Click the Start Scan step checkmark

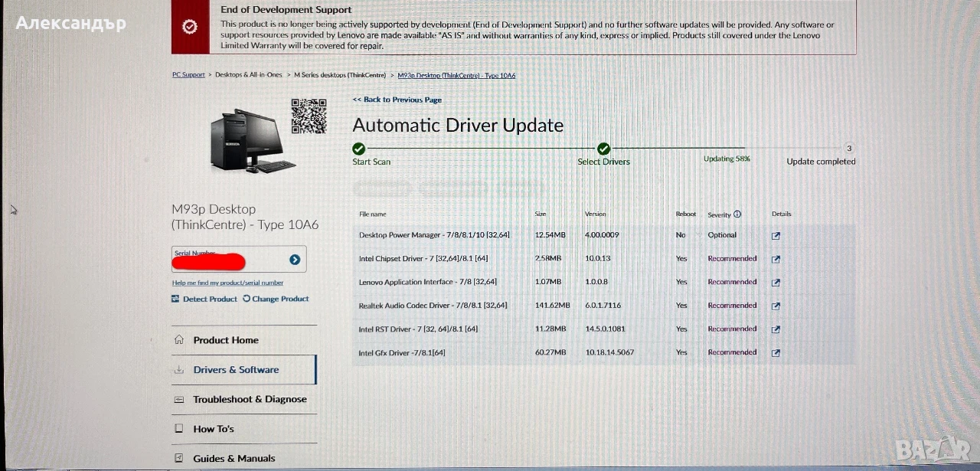point(358,149)
